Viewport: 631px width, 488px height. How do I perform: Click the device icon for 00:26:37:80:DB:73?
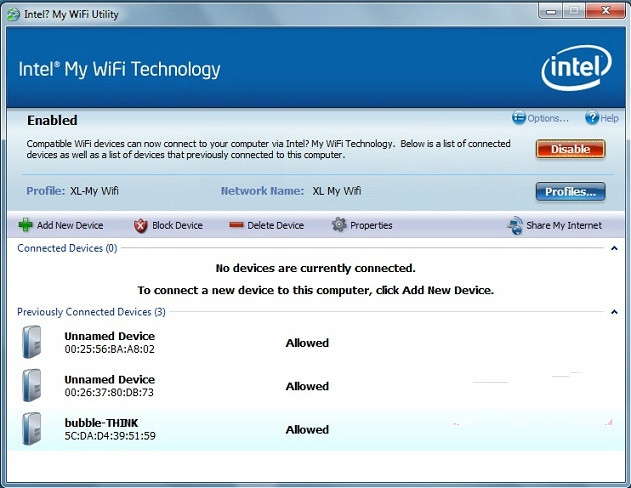click(x=31, y=385)
